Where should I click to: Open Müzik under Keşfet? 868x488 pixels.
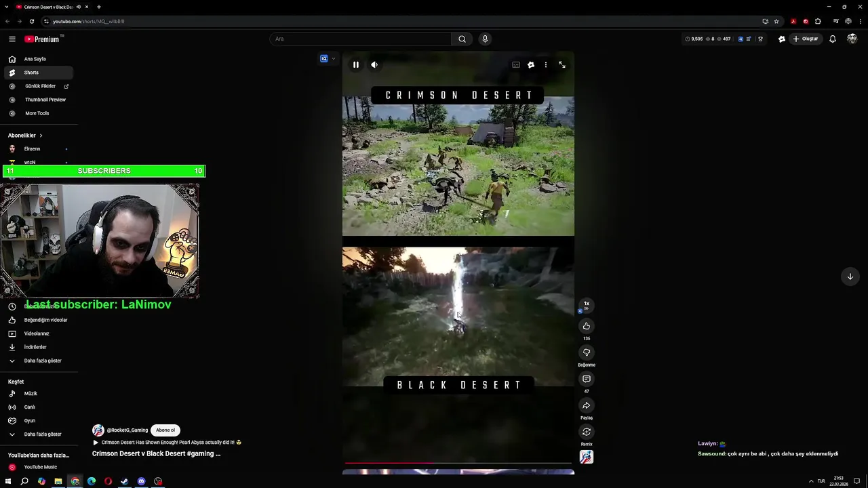(x=39, y=393)
